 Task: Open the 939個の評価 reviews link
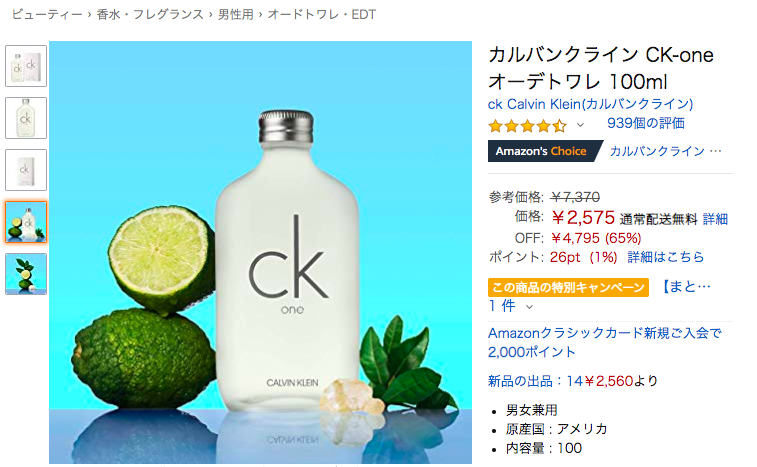point(645,123)
